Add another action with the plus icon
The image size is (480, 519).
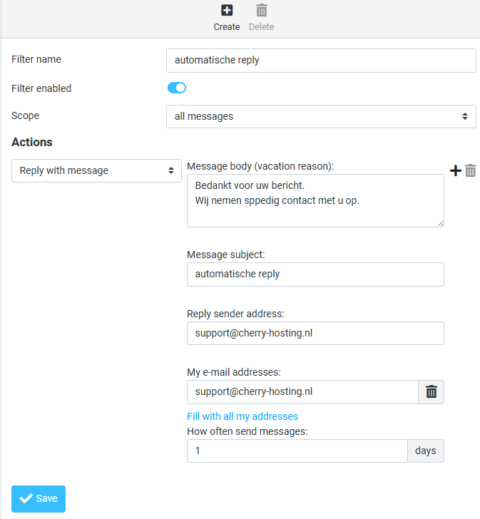point(455,171)
